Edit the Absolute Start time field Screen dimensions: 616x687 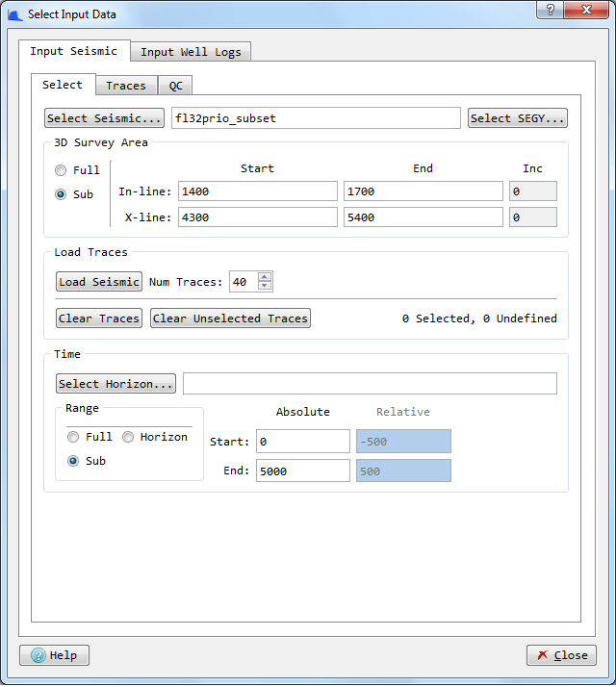303,442
